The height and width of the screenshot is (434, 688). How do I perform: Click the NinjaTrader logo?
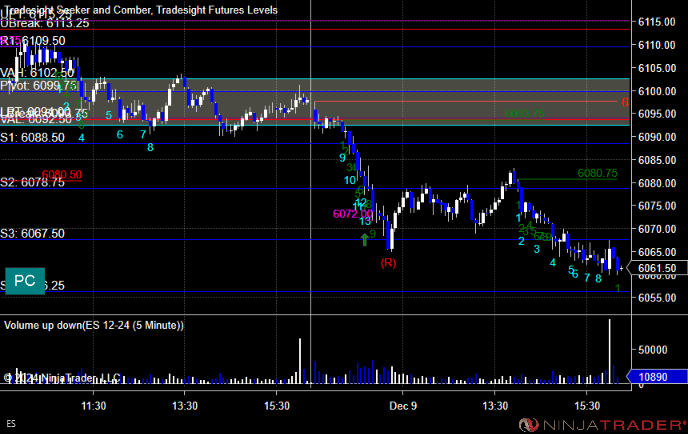tap(602, 424)
